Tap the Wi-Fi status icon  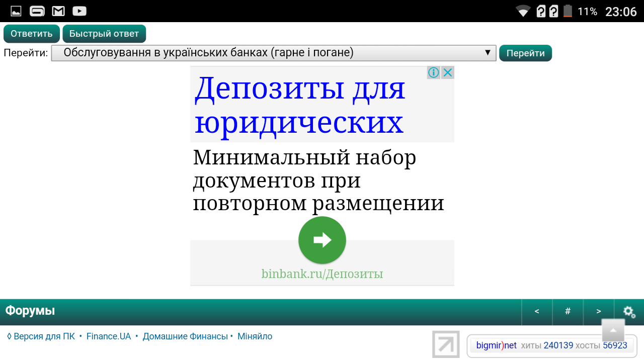pos(523,11)
